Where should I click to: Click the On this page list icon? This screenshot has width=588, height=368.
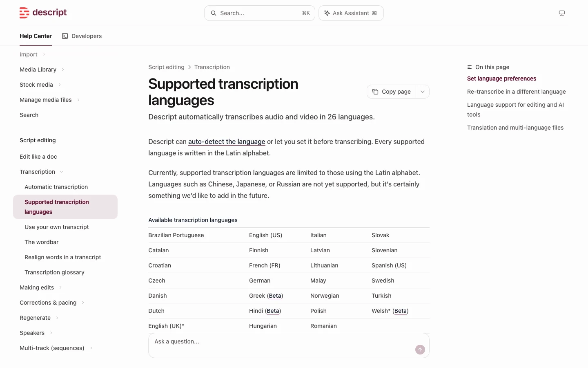(470, 67)
